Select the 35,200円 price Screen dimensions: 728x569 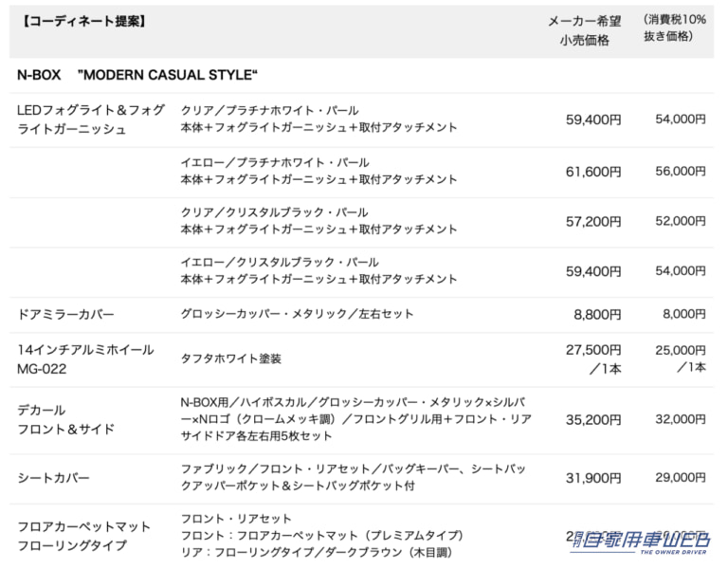[594, 419]
